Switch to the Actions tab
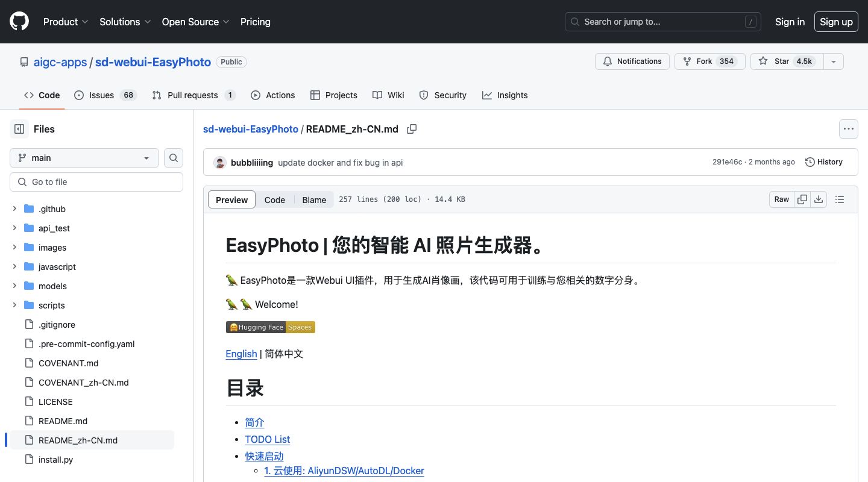 (x=273, y=95)
